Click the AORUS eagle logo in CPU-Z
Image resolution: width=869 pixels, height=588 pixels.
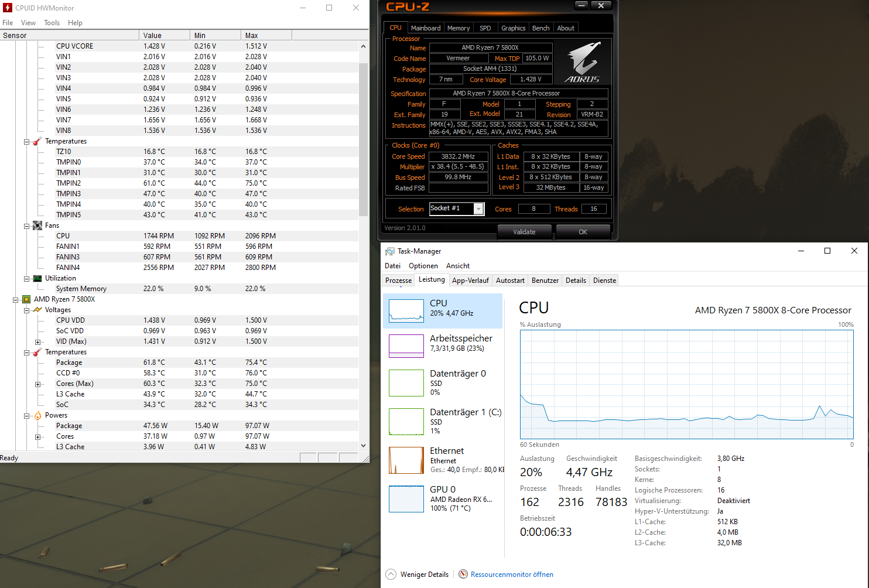(583, 62)
